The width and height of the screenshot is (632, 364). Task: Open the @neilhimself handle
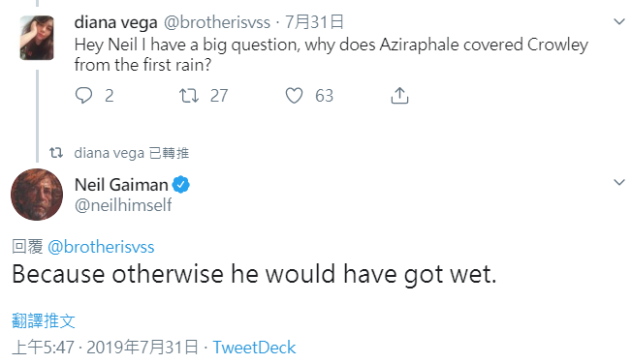pyautogui.click(x=123, y=205)
